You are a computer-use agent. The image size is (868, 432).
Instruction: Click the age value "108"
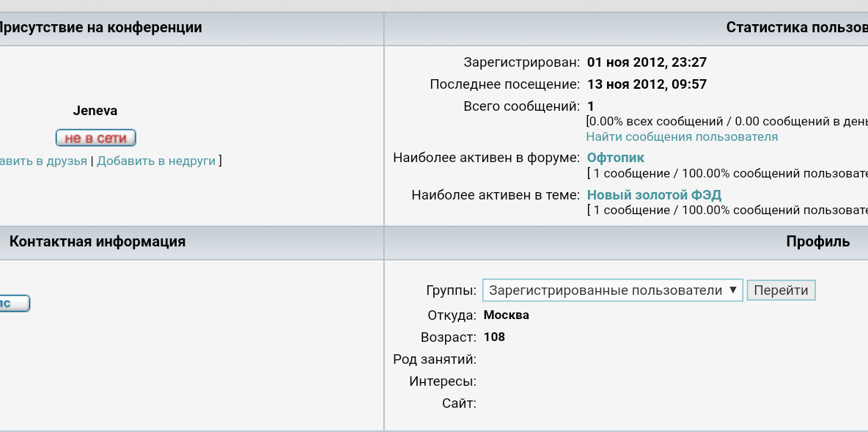coord(494,337)
